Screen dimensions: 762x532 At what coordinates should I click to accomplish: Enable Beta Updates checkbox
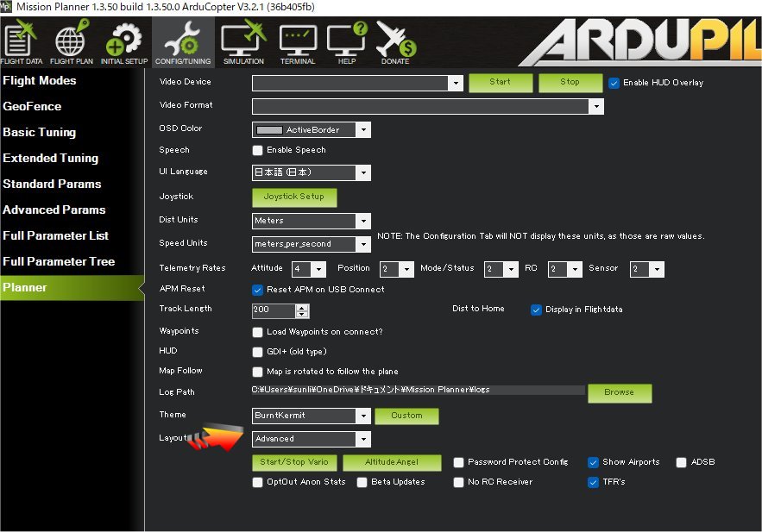362,482
